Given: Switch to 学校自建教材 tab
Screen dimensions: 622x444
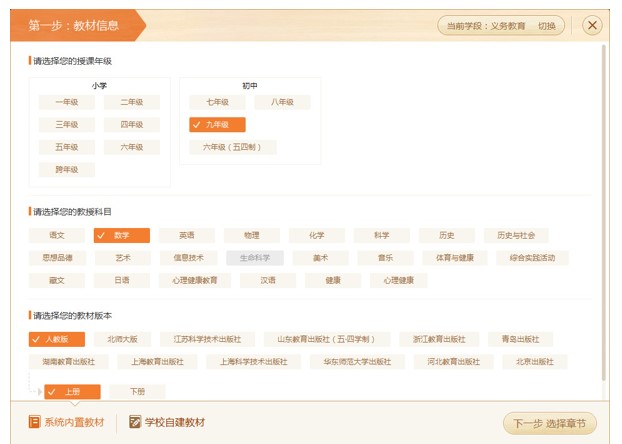Looking at the screenshot, I should click(x=167, y=422).
